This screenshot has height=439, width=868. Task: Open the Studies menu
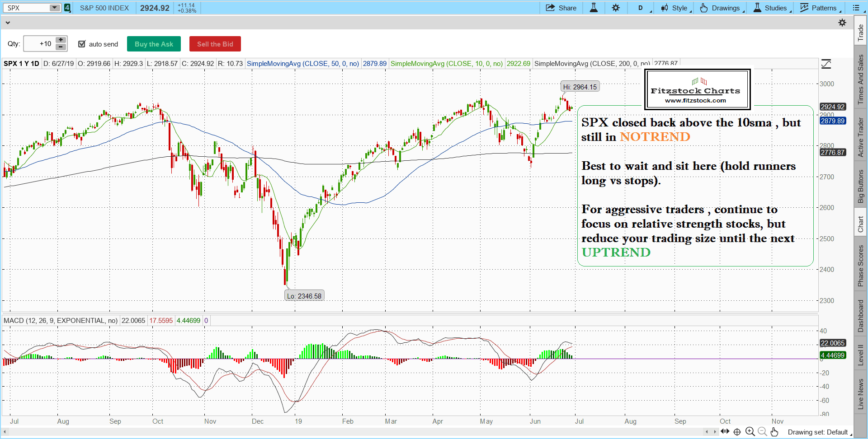point(772,8)
